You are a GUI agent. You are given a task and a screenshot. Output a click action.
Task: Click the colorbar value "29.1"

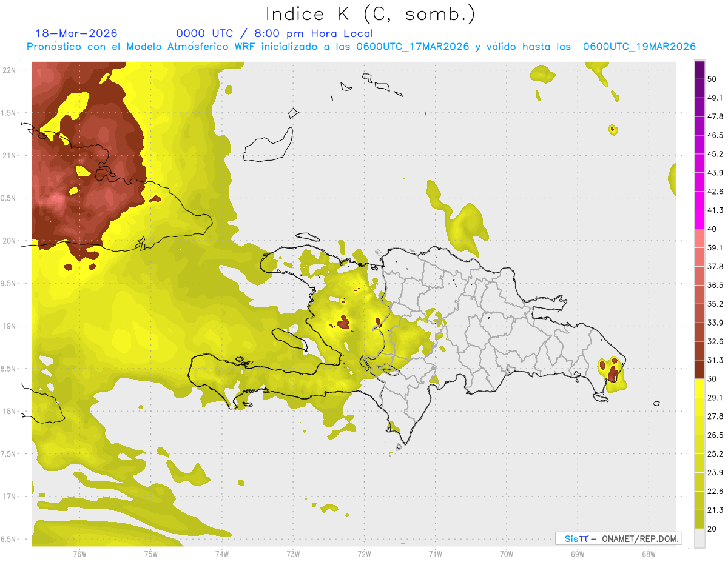tap(716, 398)
